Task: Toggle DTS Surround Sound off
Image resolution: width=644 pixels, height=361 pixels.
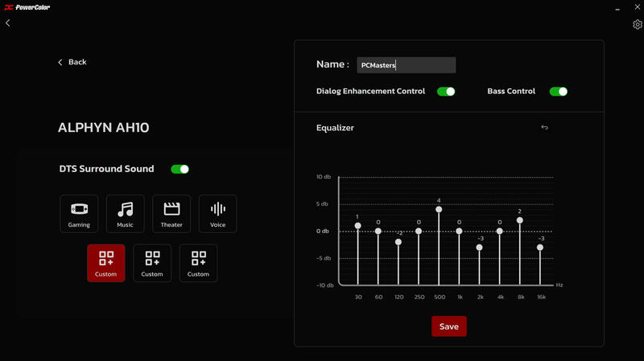Action: 180,169
